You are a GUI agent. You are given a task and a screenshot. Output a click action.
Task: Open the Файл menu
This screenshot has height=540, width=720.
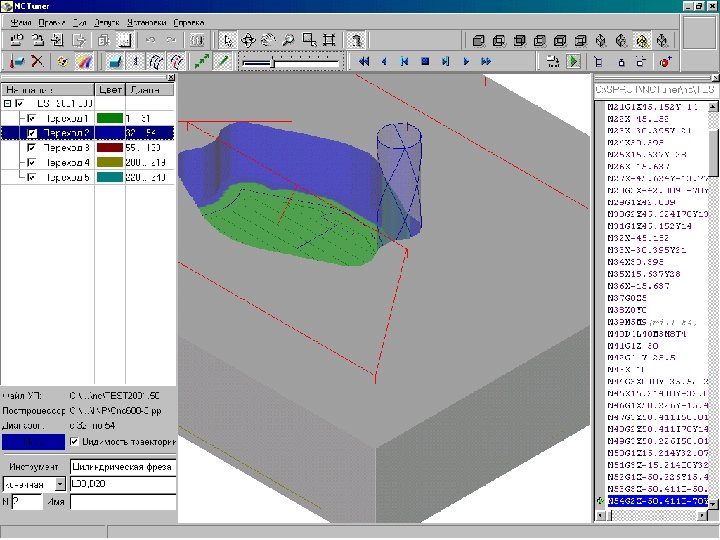coord(19,21)
